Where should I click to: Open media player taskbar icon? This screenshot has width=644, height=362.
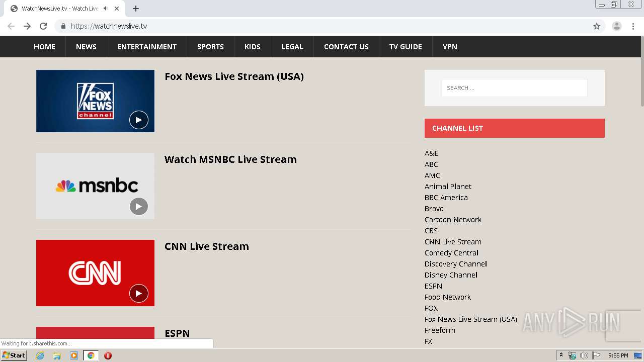pyautogui.click(x=74, y=355)
